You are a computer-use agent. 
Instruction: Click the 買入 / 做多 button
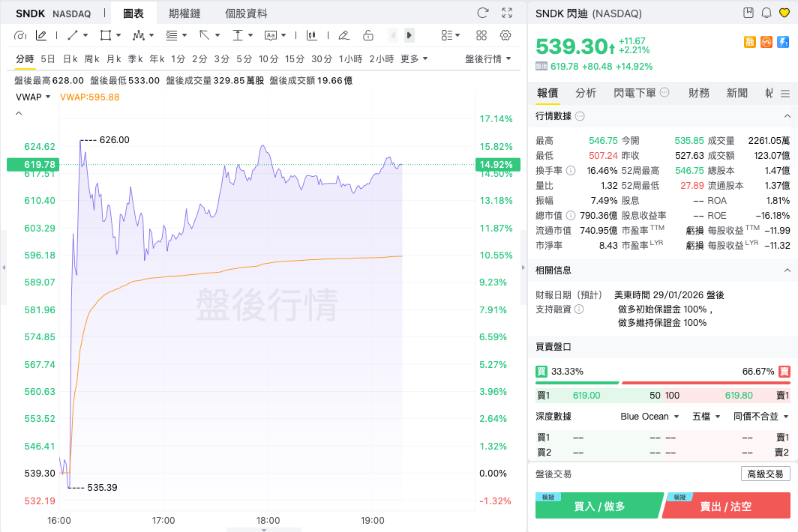(x=599, y=506)
